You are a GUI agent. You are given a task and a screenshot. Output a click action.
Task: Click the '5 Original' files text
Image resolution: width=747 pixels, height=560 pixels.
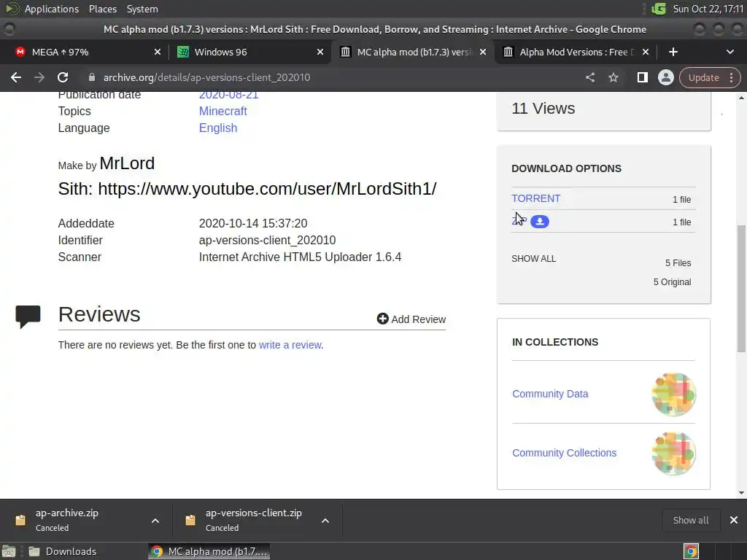[672, 282]
